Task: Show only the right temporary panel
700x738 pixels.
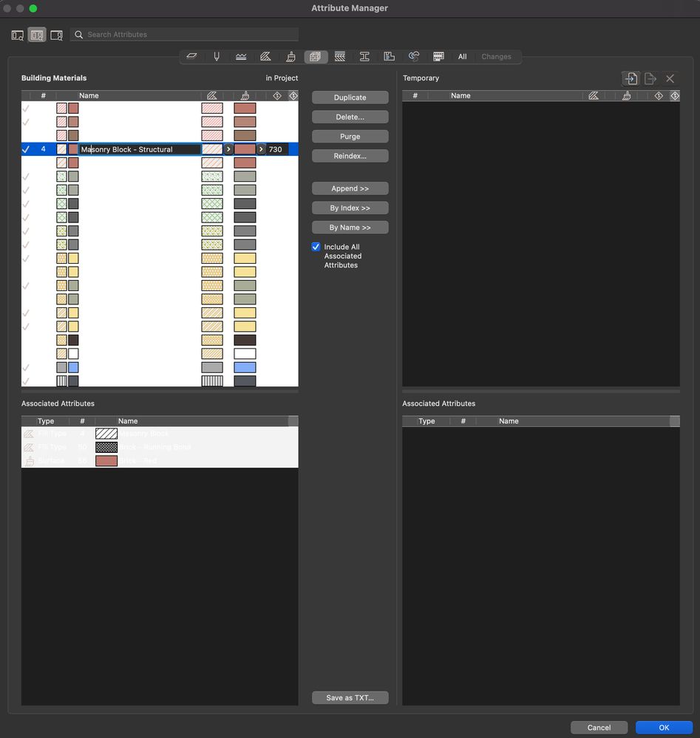Action: pos(56,35)
